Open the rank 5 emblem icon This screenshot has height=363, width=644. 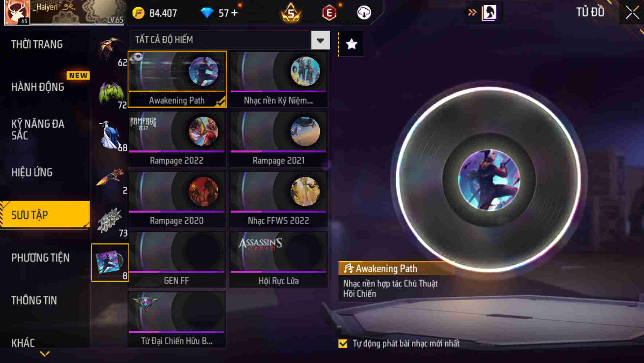coord(291,13)
